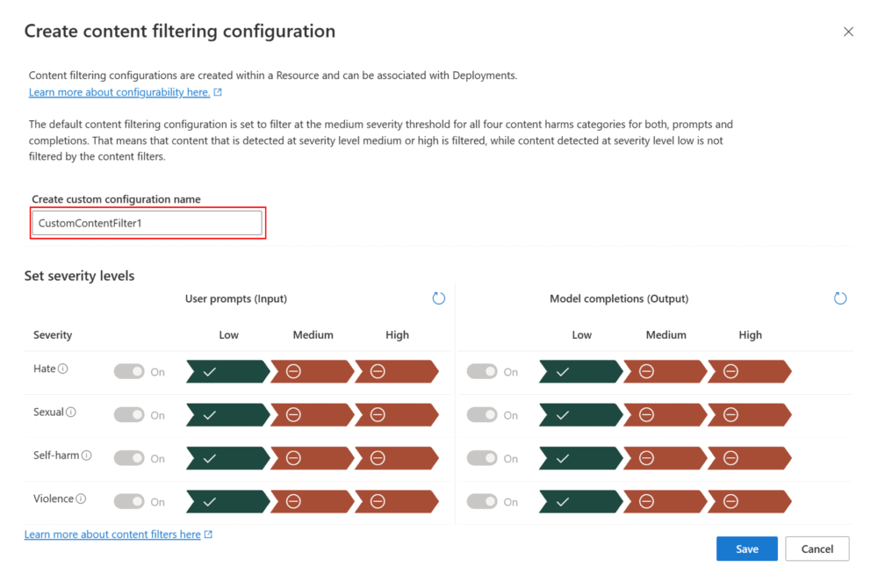Set Violence input severity to High
Image resolution: width=878 pixels, height=588 pixels.
click(397, 501)
